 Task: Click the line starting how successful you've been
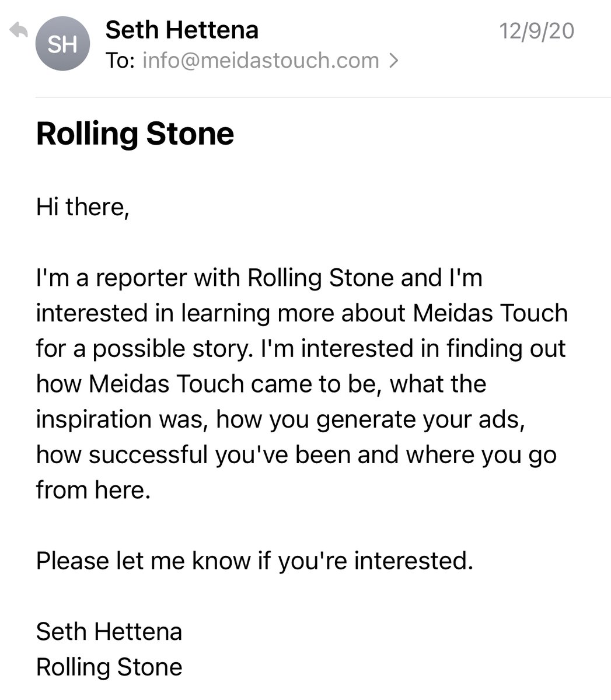[x=296, y=455]
